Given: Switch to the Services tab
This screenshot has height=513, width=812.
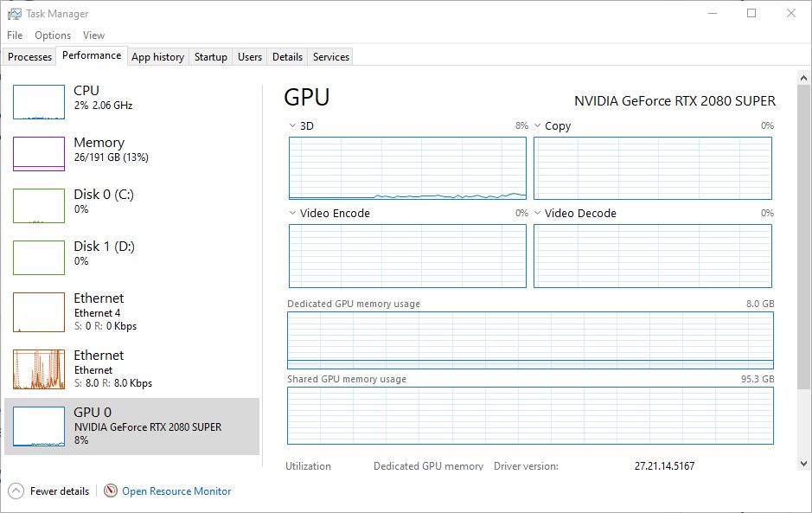Looking at the screenshot, I should 329,56.
